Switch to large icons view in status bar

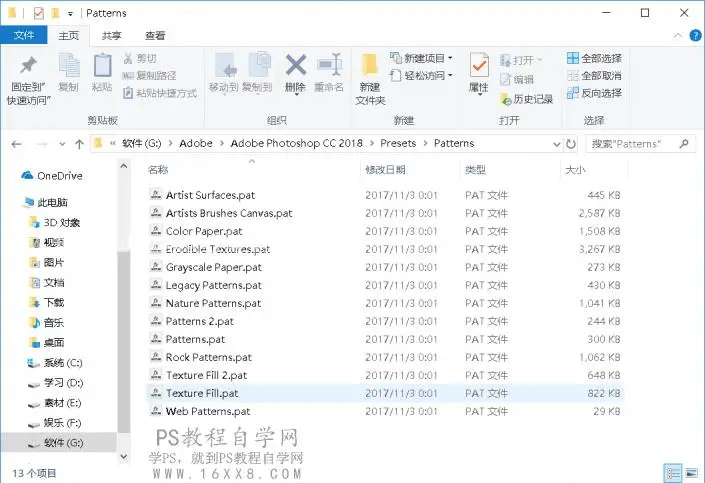692,473
